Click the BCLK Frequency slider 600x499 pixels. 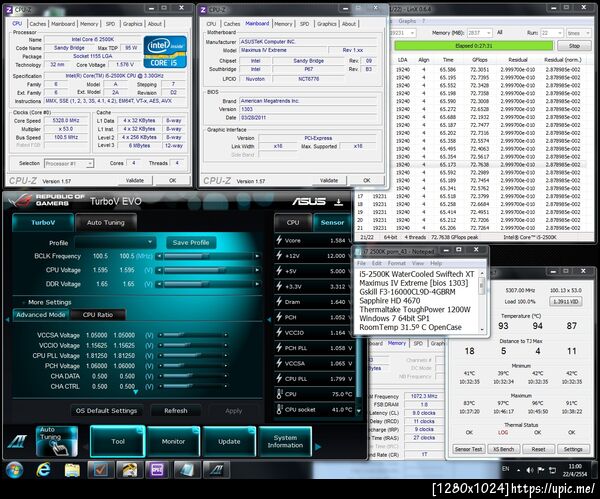coord(208,256)
